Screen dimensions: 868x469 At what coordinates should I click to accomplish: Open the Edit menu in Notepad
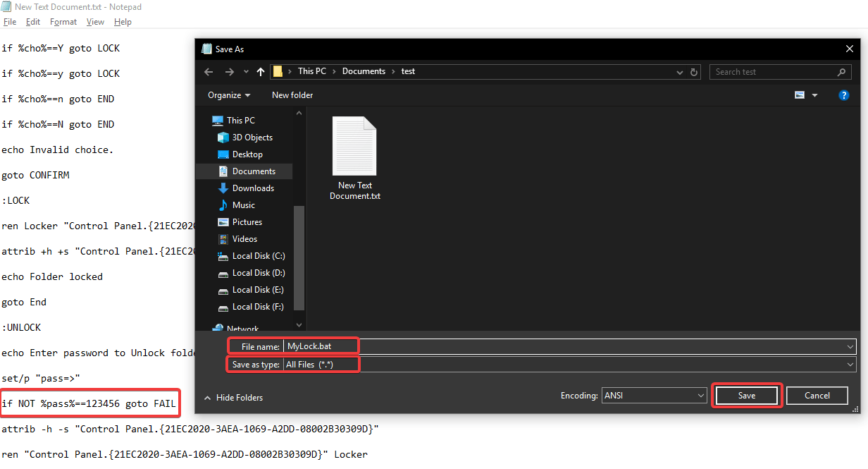coord(33,22)
